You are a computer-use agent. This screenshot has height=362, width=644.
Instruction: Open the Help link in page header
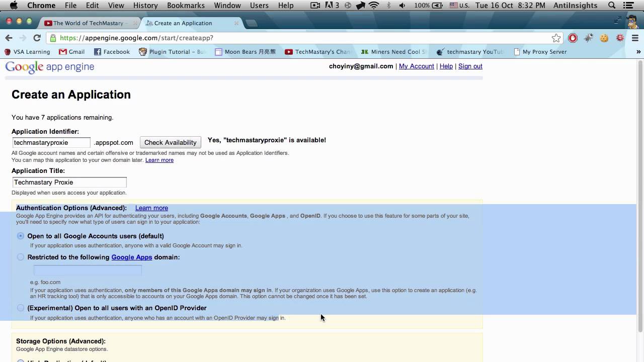[x=446, y=66]
